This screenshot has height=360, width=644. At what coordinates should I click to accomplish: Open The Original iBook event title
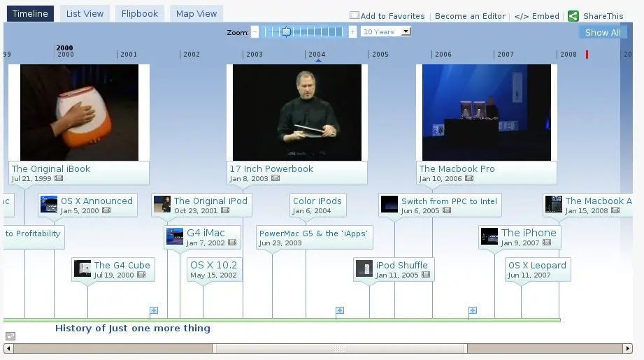[51, 168]
